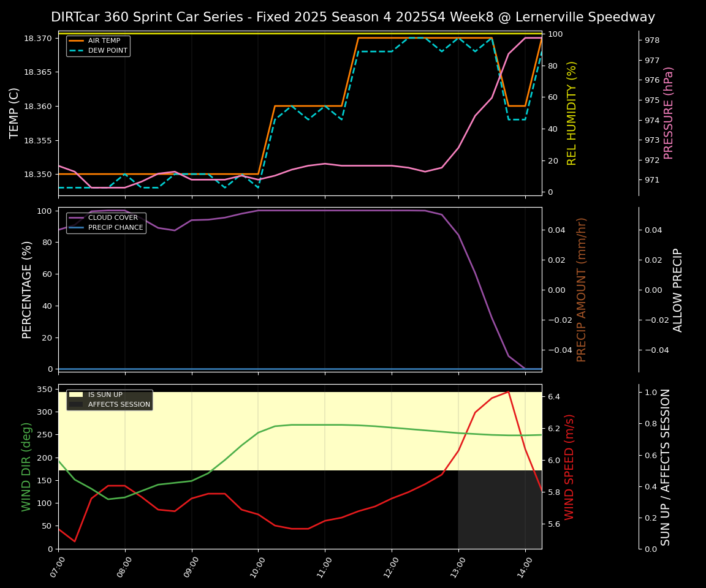
Task: Click the dark gray affects-session shaded region
Action: [499, 510]
